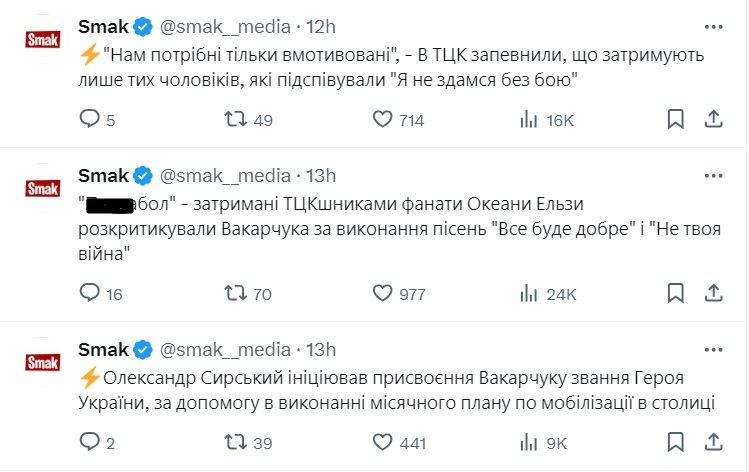
Task: Reply to the tweet with 16 replies
Action: (x=90, y=294)
